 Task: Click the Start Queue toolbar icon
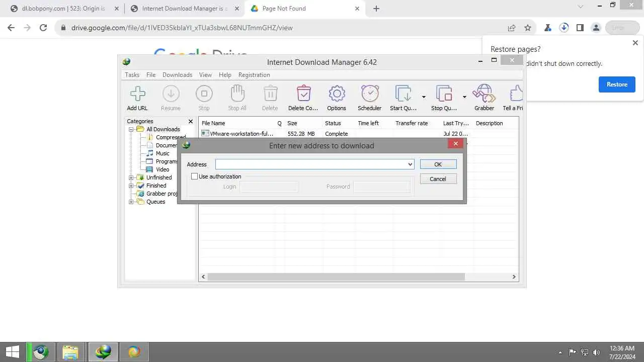pos(403,94)
